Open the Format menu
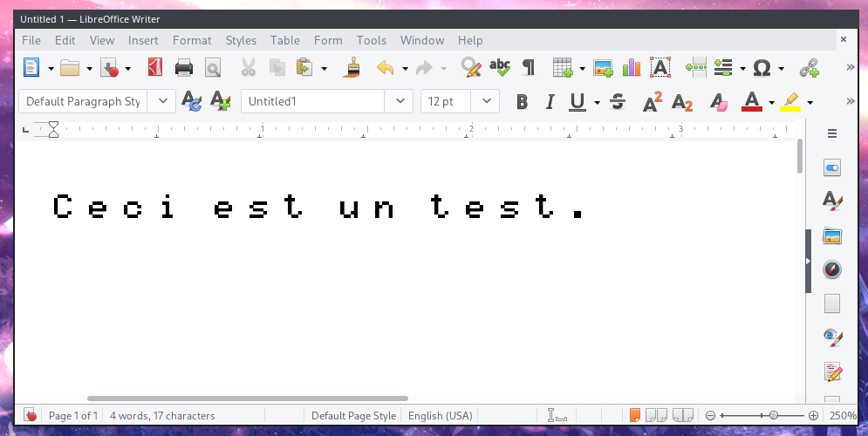 coord(192,40)
